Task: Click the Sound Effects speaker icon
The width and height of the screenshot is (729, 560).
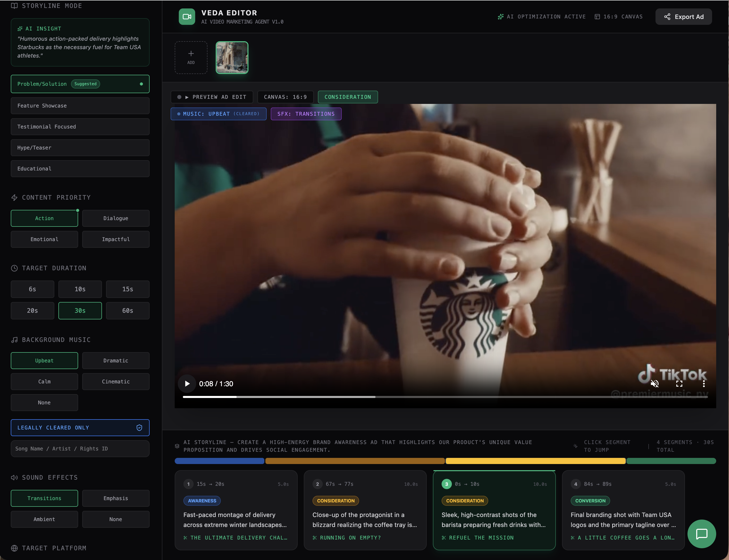Action: point(14,477)
